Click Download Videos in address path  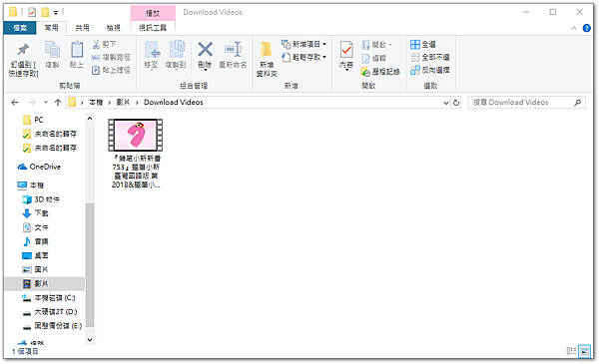click(x=174, y=103)
